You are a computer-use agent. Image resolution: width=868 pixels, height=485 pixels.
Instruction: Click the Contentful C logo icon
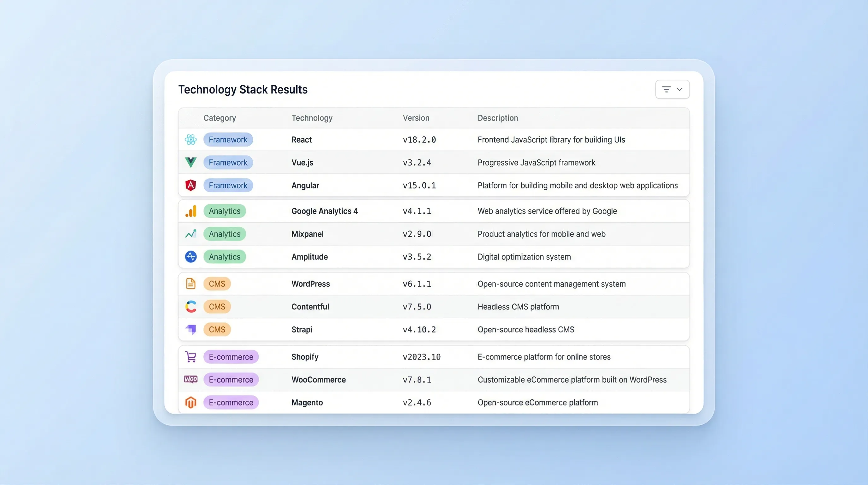[191, 307]
